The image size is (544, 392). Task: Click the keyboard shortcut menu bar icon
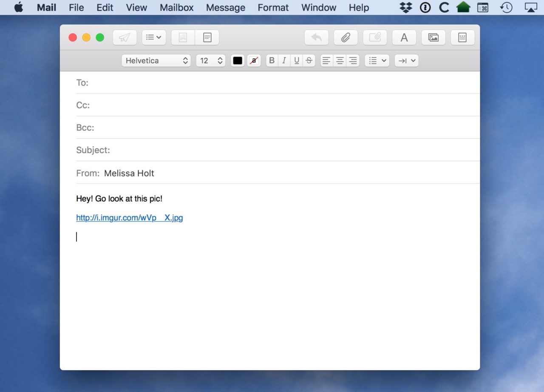pyautogui.click(x=483, y=7)
